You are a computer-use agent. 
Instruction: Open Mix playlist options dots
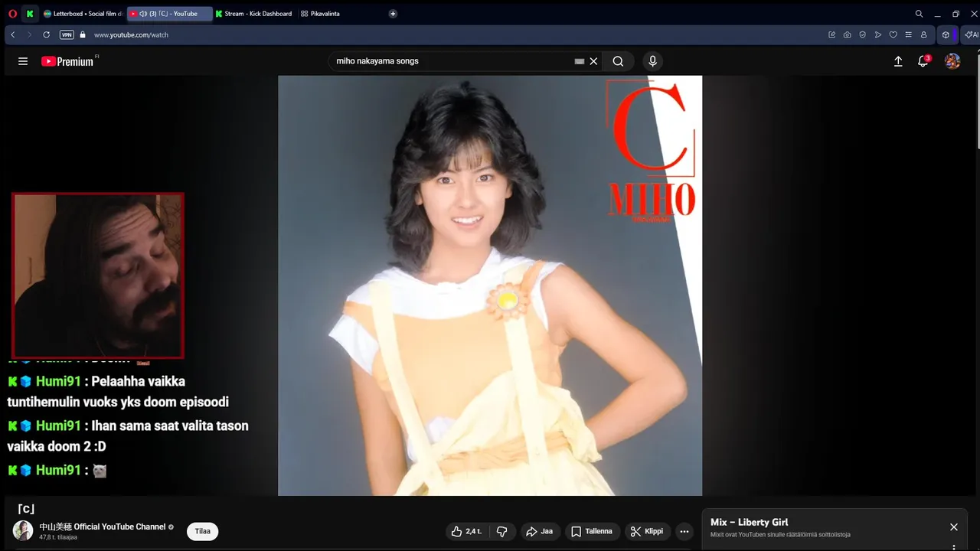pos(954,547)
